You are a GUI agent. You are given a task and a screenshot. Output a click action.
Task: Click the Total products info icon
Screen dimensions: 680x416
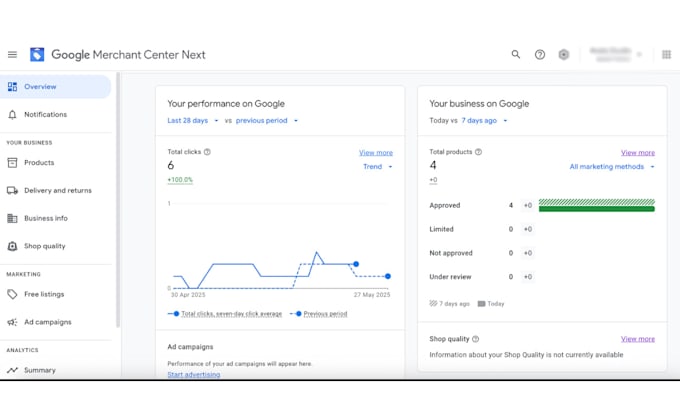click(x=478, y=152)
